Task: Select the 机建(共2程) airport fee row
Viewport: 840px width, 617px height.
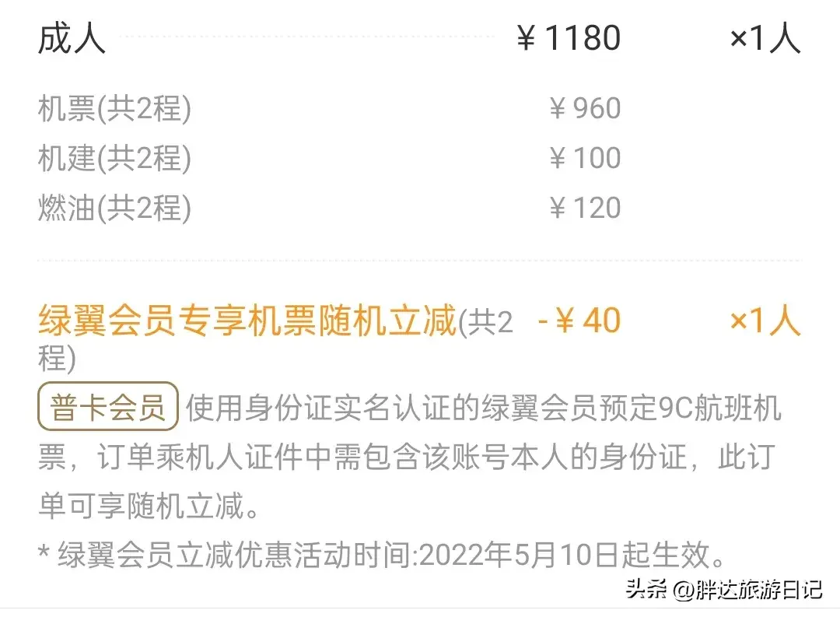Action: 117,158
